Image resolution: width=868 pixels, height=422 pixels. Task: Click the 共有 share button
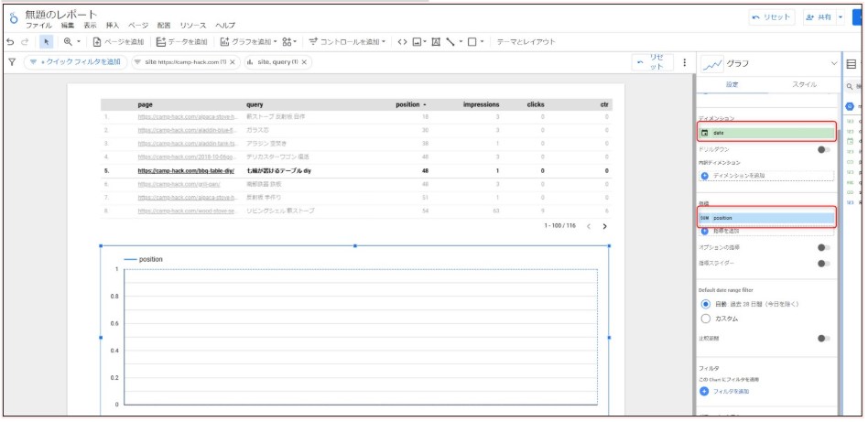pyautogui.click(x=819, y=17)
